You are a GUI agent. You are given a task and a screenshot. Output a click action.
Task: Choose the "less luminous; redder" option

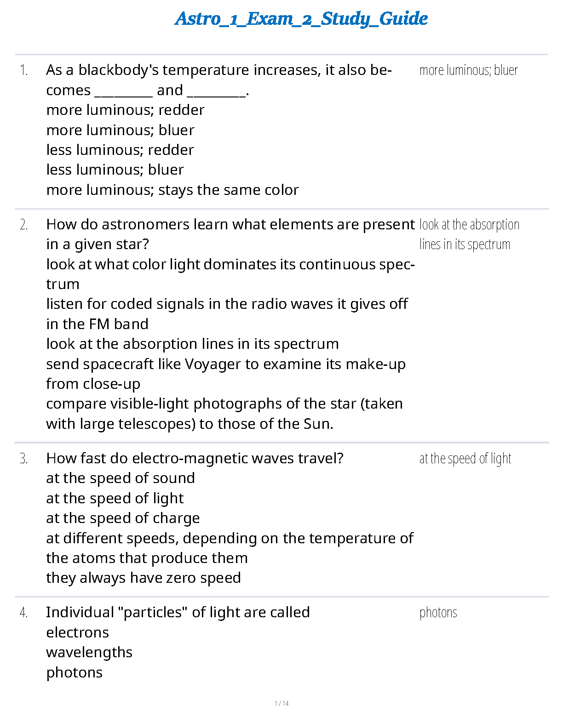[120, 150]
